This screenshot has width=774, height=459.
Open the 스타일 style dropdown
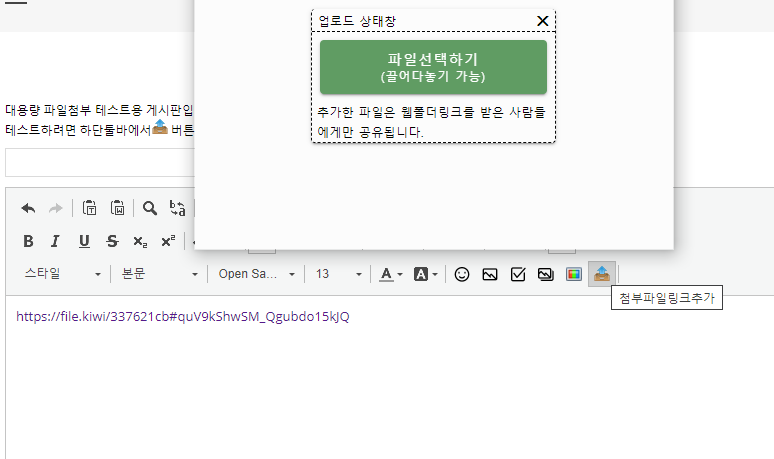[62, 274]
